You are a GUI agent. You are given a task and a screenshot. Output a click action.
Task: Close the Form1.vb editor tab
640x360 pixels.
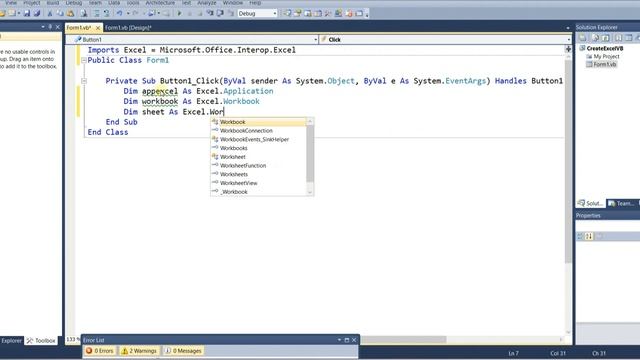[x=98, y=28]
